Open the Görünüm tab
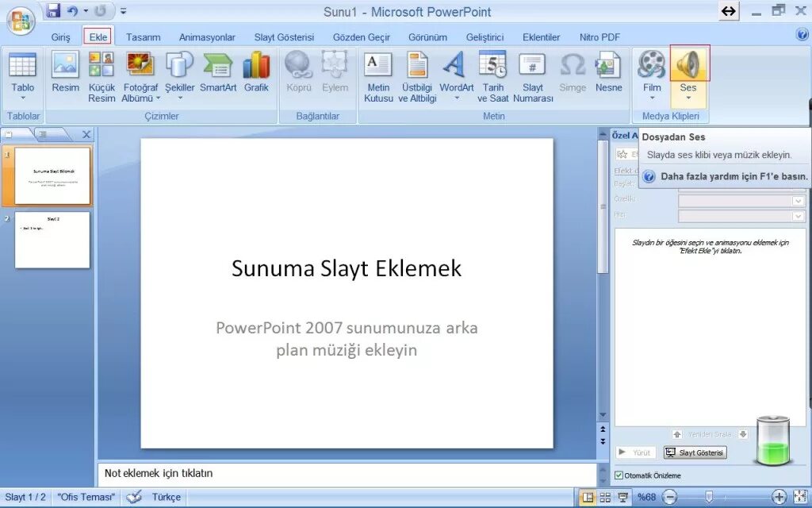The image size is (812, 508). (427, 37)
